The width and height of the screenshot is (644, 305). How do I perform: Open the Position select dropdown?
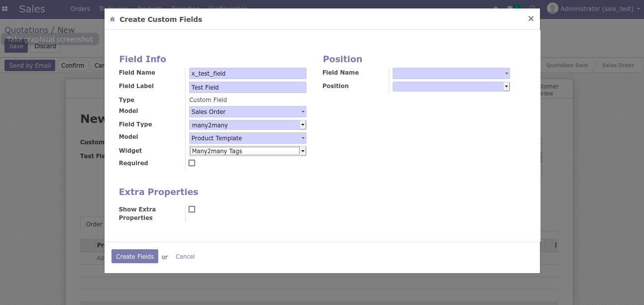click(x=451, y=87)
